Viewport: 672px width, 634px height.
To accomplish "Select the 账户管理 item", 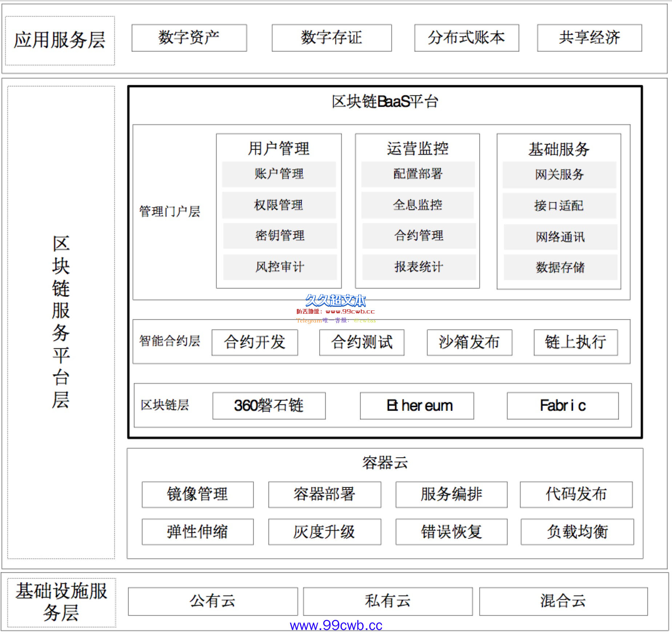I will click(279, 174).
